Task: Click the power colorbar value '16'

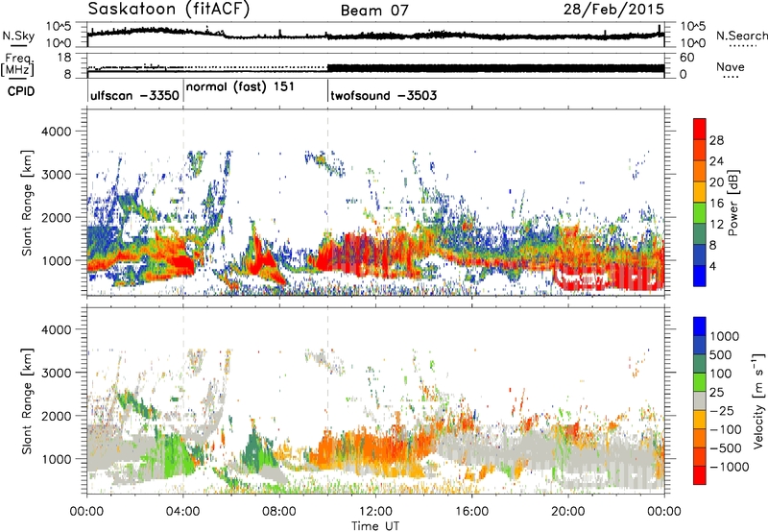Action: (716, 204)
